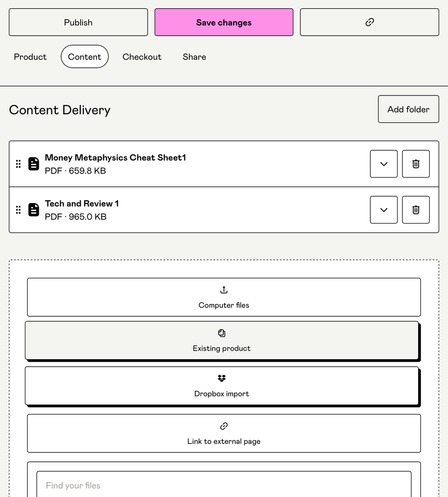448x497 pixels.
Task: Focus the Find your files field
Action: coord(224,485)
